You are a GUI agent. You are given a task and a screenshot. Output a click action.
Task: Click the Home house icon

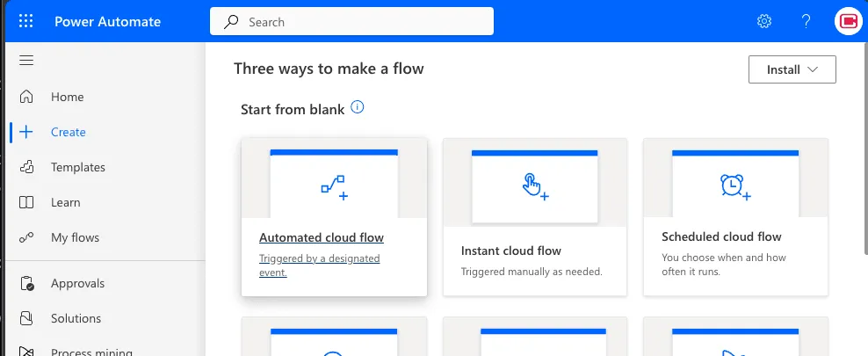click(x=26, y=97)
